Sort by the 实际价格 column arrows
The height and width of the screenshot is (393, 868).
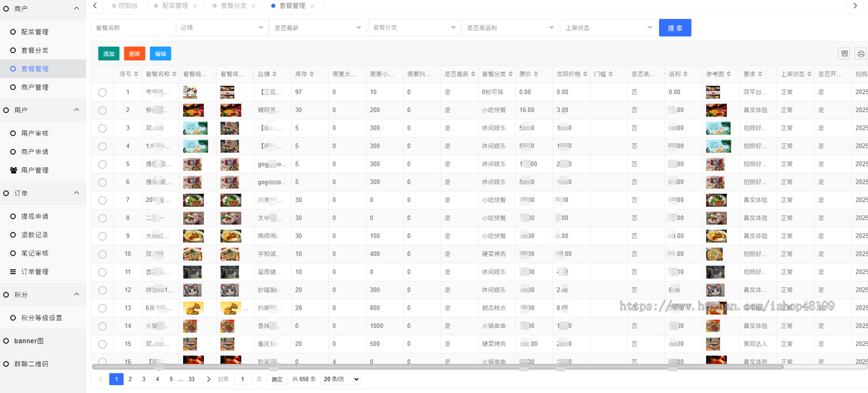pyautogui.click(x=586, y=74)
